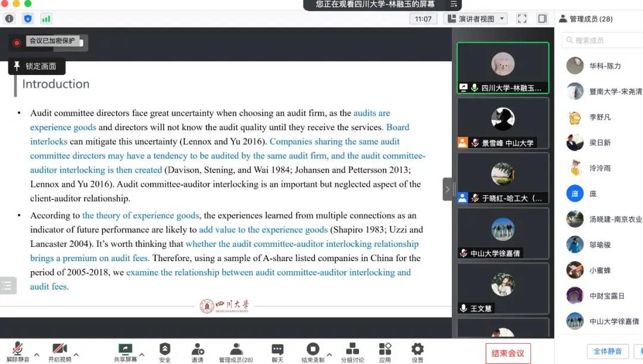Collapse the video thumbnail strip chevron
This screenshot has height=364, width=643.
(447, 189)
